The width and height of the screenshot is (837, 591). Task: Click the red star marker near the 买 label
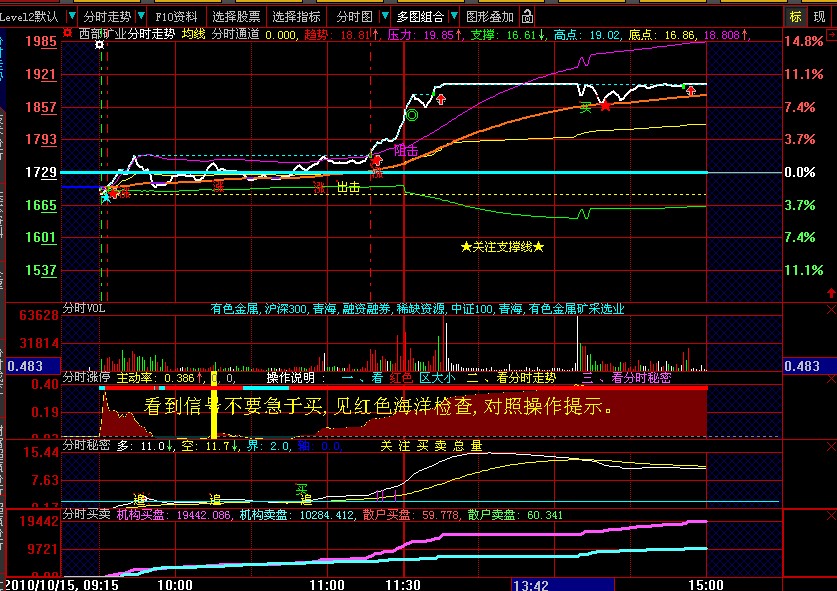pyautogui.click(x=605, y=106)
